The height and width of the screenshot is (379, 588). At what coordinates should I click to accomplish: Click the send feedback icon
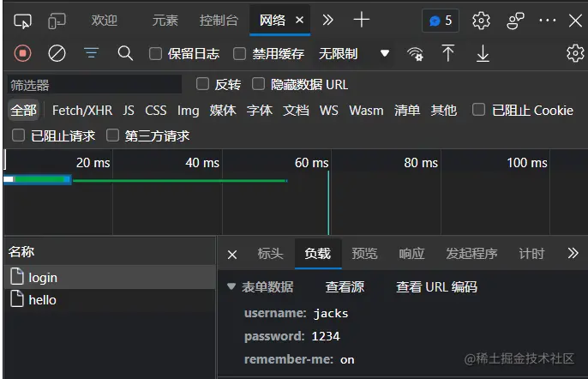(x=515, y=21)
